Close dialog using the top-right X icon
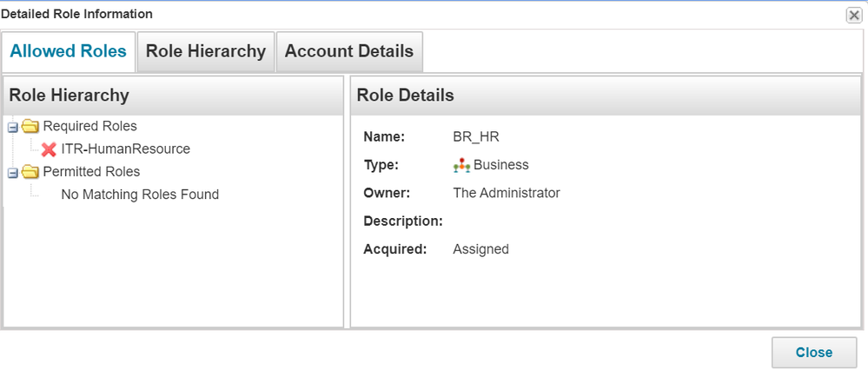Screen dimensions: 868x370 [x=853, y=16]
